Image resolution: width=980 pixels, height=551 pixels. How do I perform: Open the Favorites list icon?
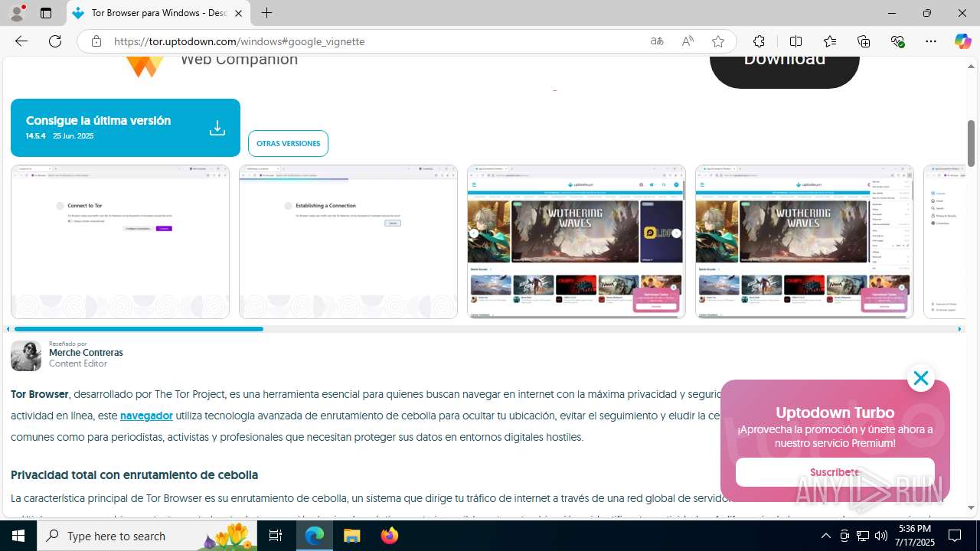830,41
